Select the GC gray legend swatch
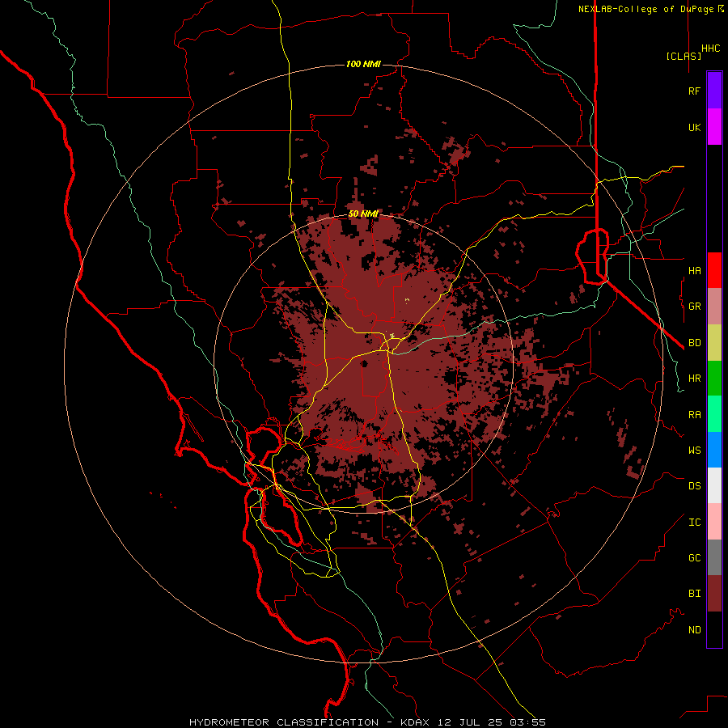 [714, 557]
